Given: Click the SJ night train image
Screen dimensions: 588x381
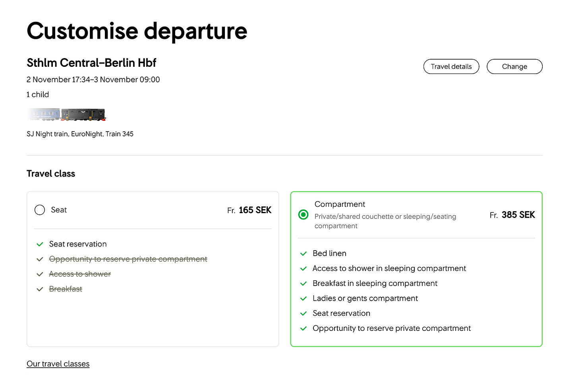Looking at the screenshot, I should click(66, 115).
